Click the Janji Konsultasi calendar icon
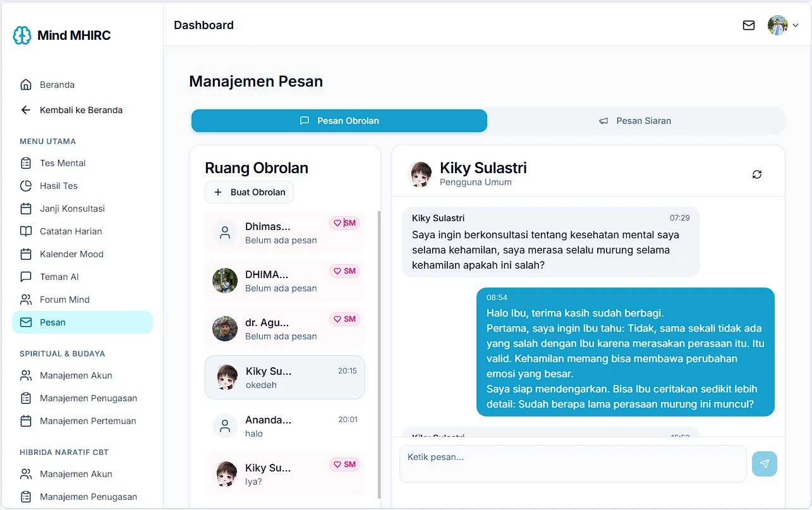Image resolution: width=812 pixels, height=510 pixels. pos(26,209)
